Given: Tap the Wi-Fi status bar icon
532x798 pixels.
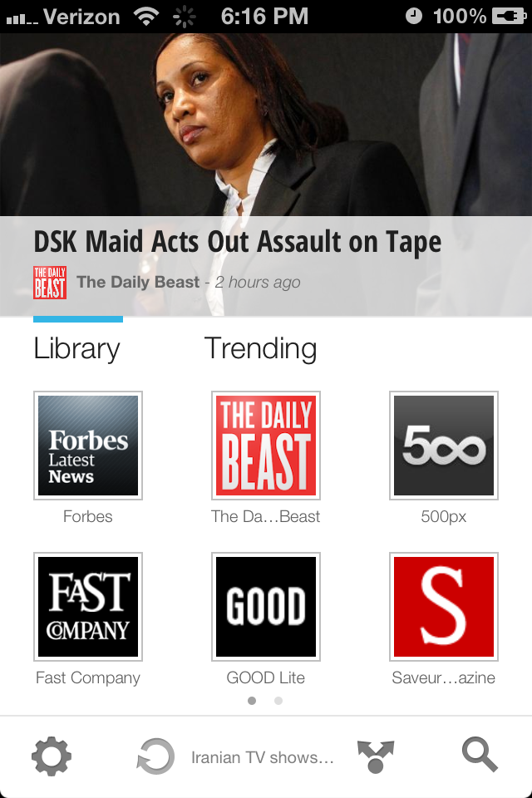Looking at the screenshot, I should (x=145, y=17).
